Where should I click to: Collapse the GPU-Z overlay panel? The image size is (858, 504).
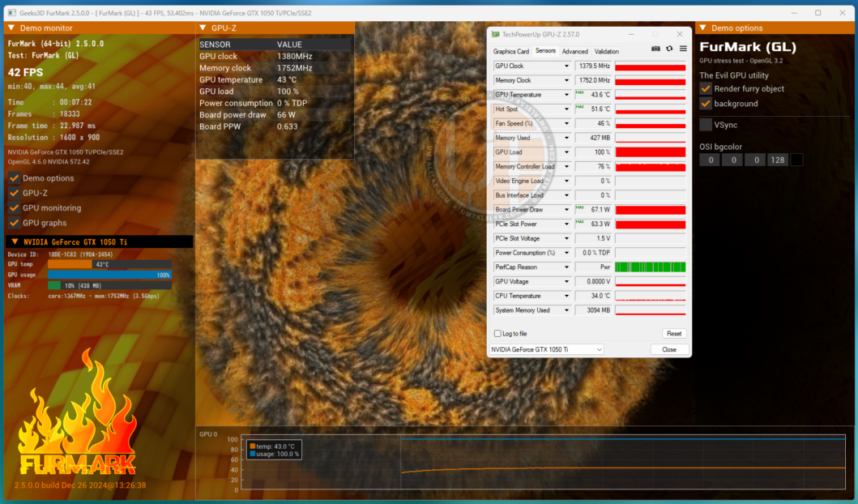(203, 28)
